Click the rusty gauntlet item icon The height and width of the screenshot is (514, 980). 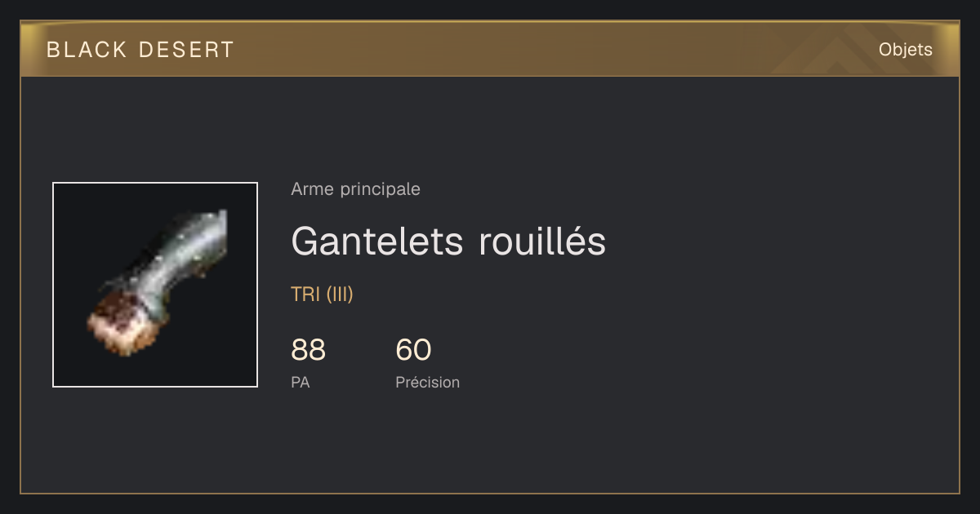click(x=155, y=285)
